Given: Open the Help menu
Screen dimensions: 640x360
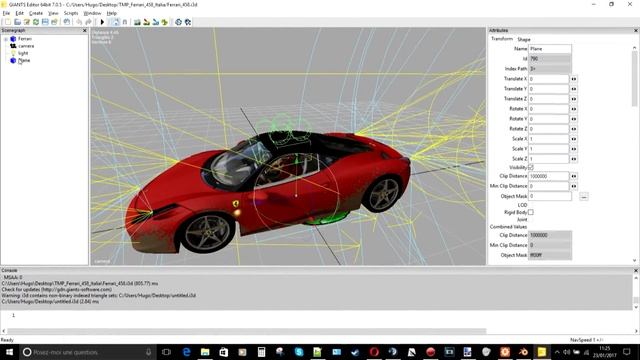Looking at the screenshot, I should (x=111, y=13).
